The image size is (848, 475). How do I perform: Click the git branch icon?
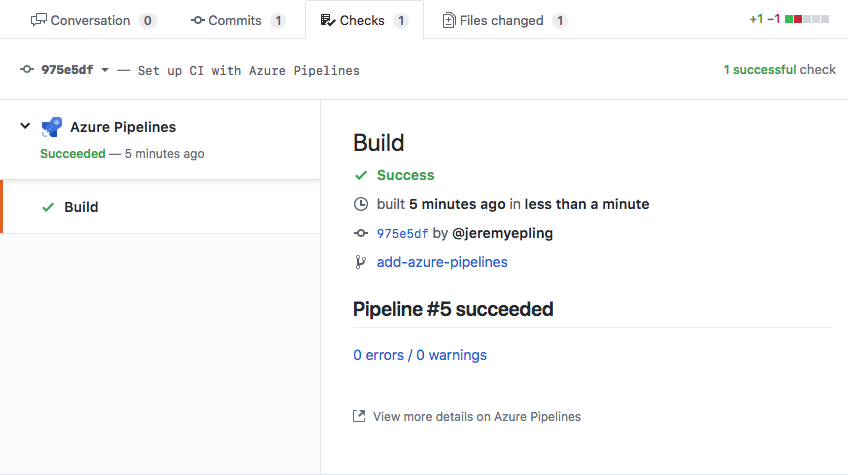pyautogui.click(x=360, y=262)
